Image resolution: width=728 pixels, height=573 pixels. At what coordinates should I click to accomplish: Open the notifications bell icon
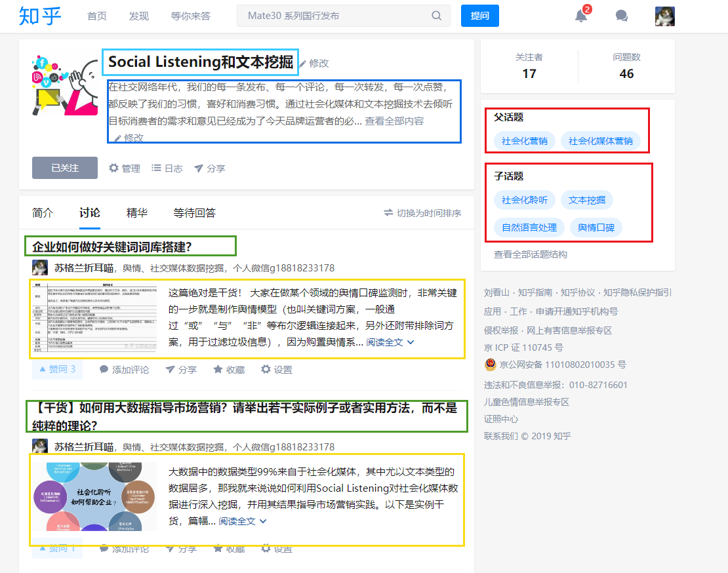(581, 16)
